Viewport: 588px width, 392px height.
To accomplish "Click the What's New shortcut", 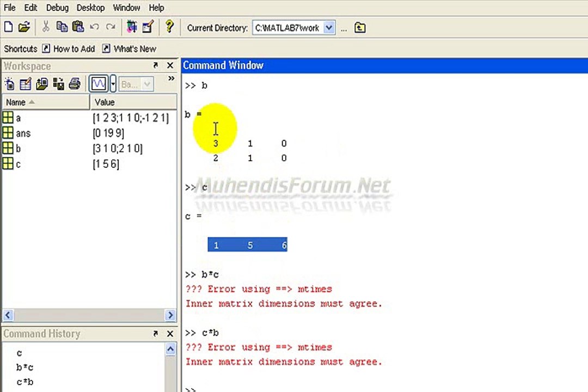I will (130, 49).
